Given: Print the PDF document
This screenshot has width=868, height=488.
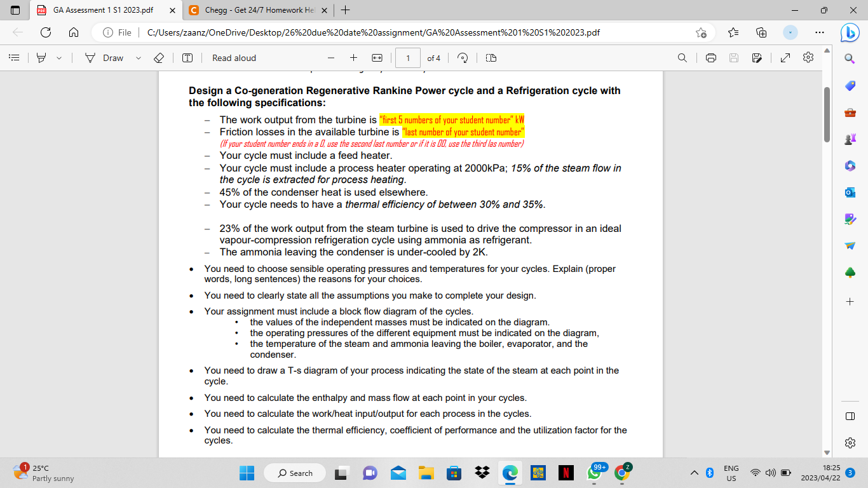Looking at the screenshot, I should [x=710, y=58].
